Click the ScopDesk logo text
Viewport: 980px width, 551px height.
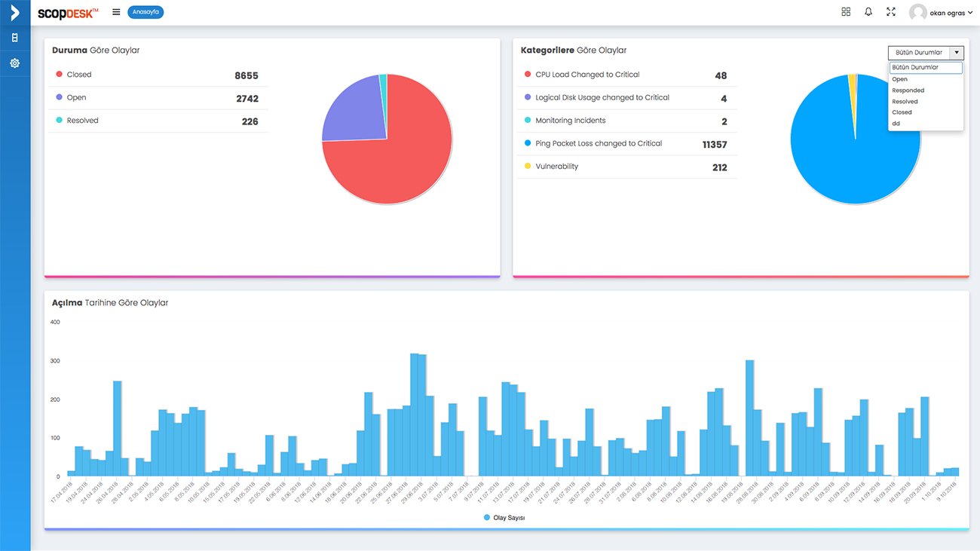click(x=68, y=13)
